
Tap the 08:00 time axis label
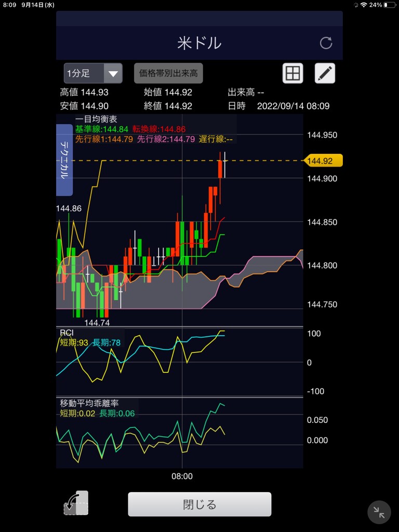pos(182,476)
